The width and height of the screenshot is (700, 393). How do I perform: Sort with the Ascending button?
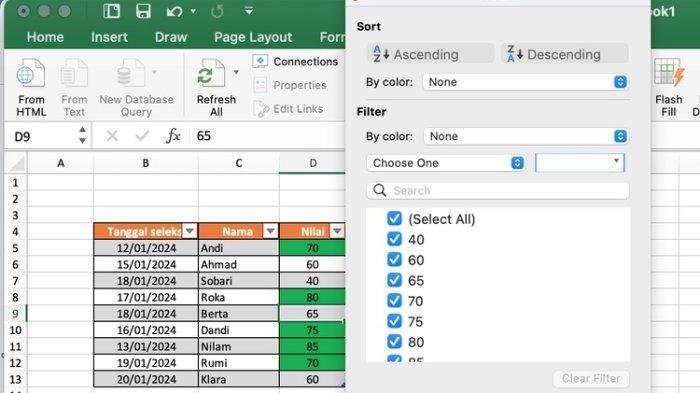coord(431,54)
